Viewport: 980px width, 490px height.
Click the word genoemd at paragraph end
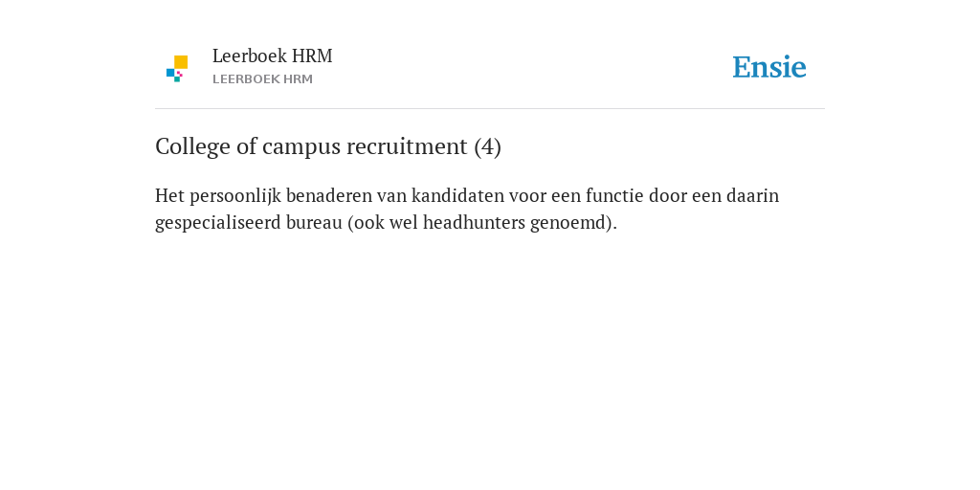pyautogui.click(x=568, y=224)
